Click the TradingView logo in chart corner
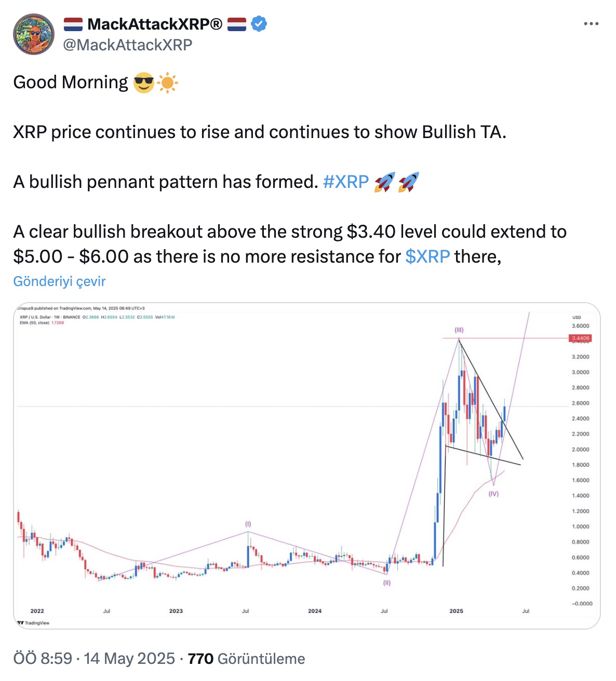This screenshot has height=681, width=616. (33, 622)
